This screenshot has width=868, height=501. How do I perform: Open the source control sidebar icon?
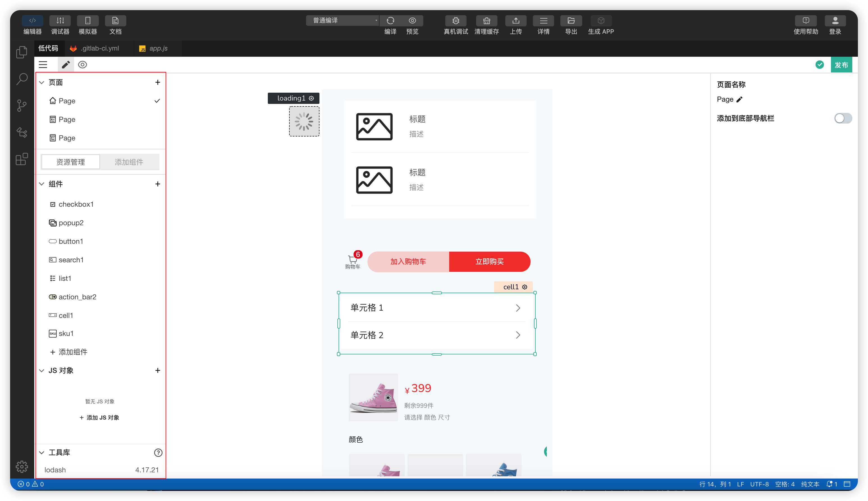(x=22, y=105)
